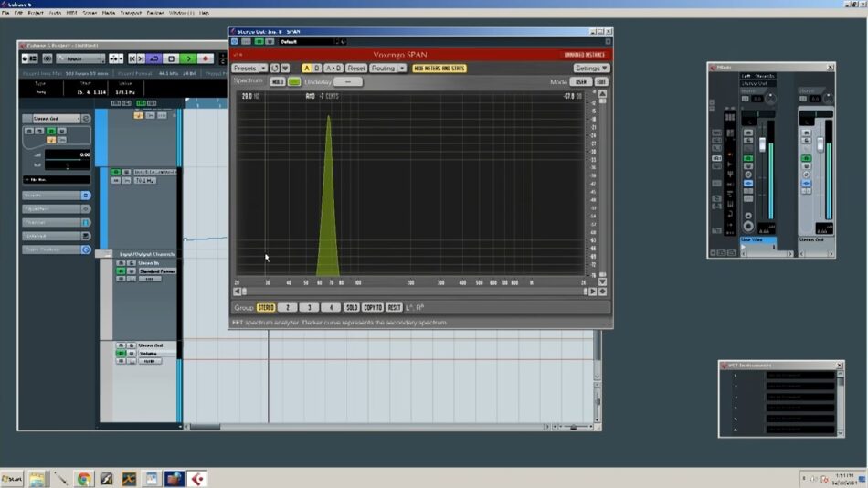This screenshot has width=868, height=488.
Task: Click the red Record button in Cubase toolbar
Action: pyautogui.click(x=206, y=58)
